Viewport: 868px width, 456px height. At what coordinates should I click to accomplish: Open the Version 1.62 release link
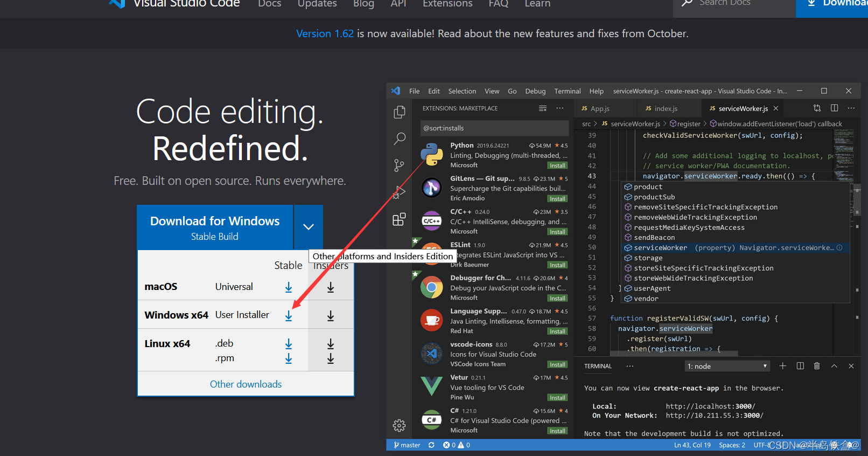[325, 33]
